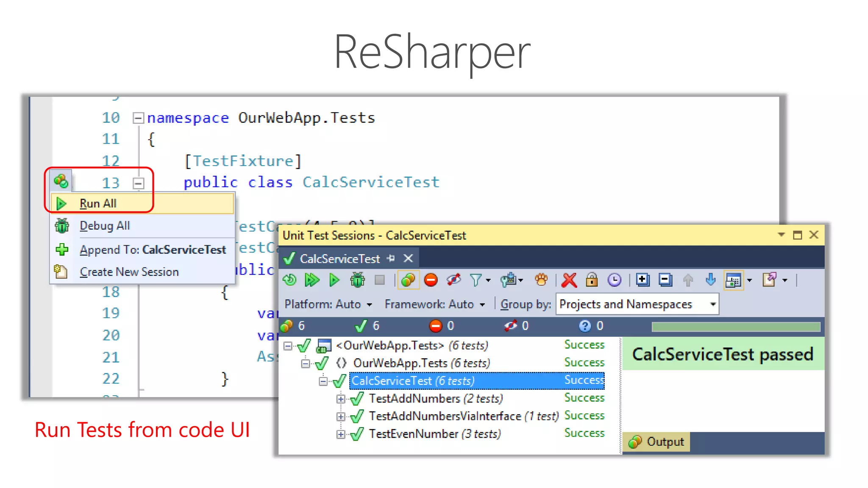Click the paw print tracking icon
Screen dimensions: 868x488
coord(541,280)
